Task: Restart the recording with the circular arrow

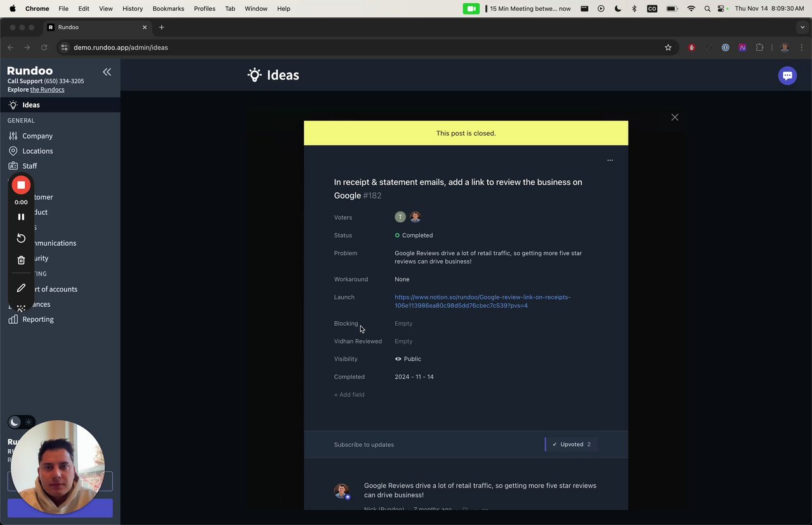Action: coord(21,238)
